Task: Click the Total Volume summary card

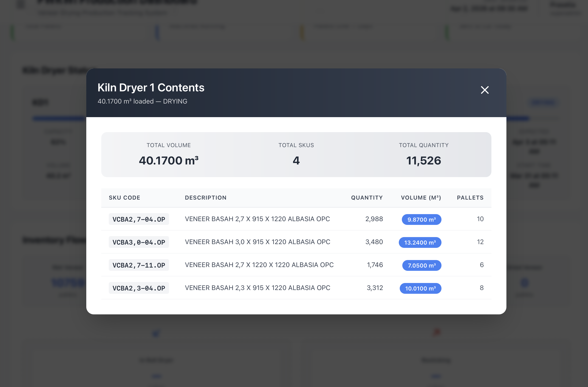Action: 169,155
